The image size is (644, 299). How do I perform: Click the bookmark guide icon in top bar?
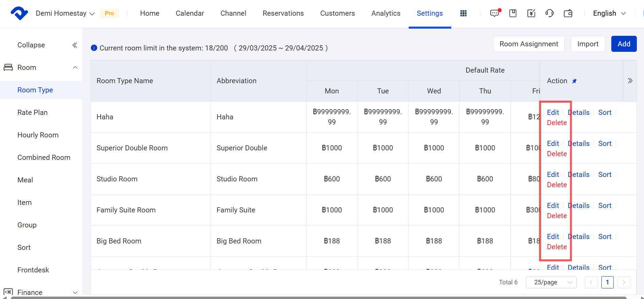pos(513,13)
